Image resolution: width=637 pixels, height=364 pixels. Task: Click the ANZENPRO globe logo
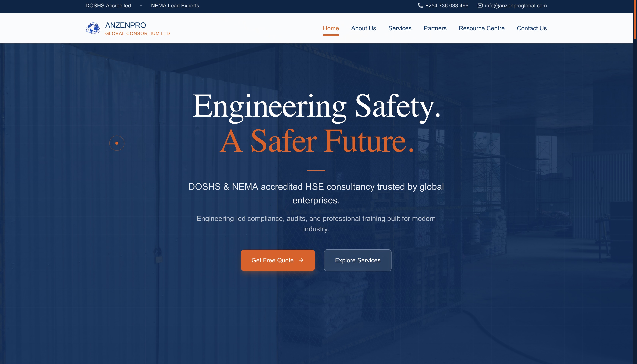[x=93, y=28]
